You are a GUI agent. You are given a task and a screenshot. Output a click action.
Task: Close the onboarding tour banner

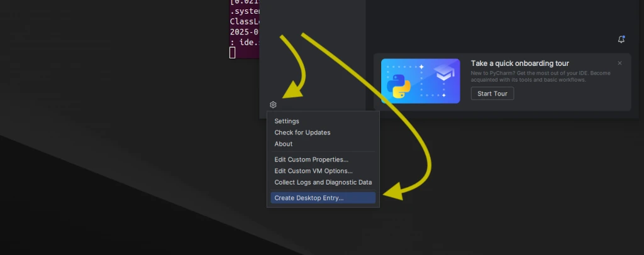[619, 63]
